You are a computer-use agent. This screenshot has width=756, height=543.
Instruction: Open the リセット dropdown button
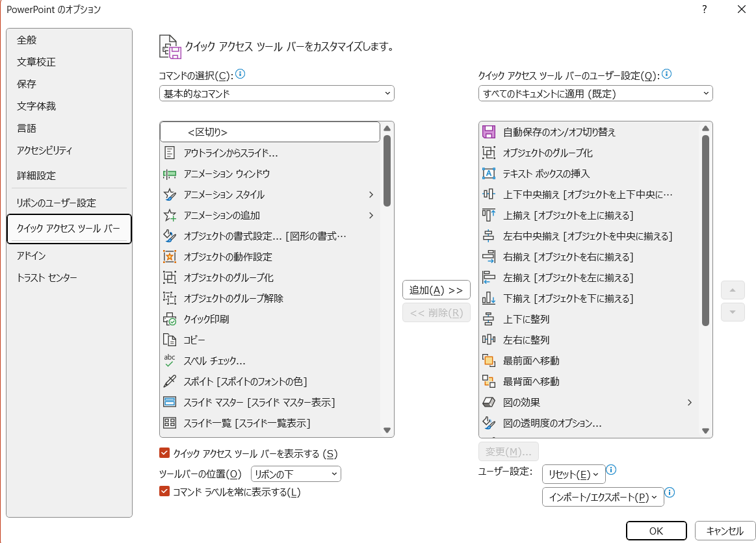tap(573, 474)
